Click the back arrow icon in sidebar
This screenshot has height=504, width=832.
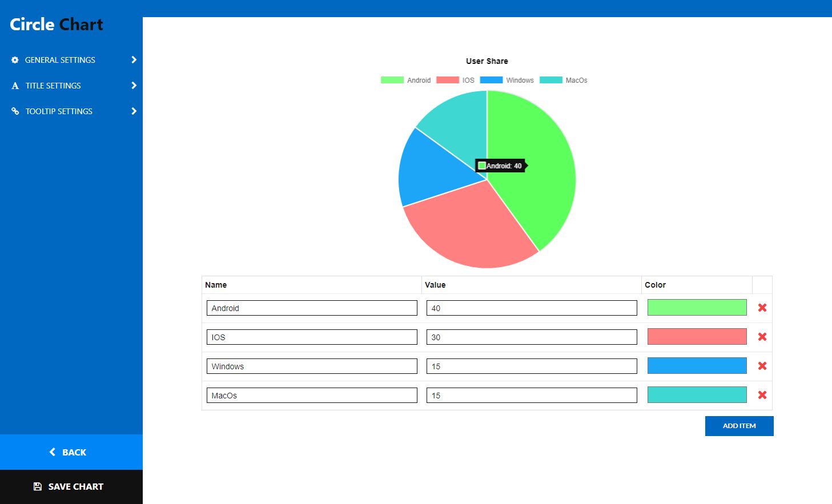click(x=52, y=452)
